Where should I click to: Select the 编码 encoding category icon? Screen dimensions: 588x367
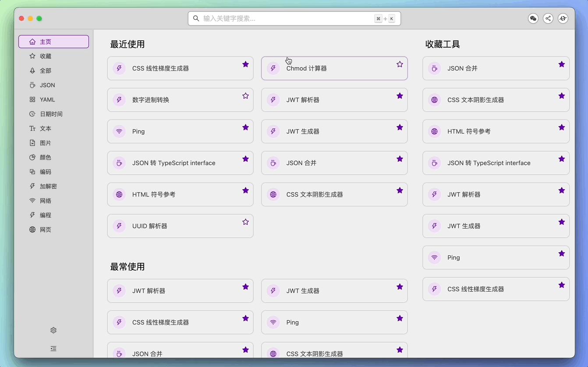[x=33, y=172]
